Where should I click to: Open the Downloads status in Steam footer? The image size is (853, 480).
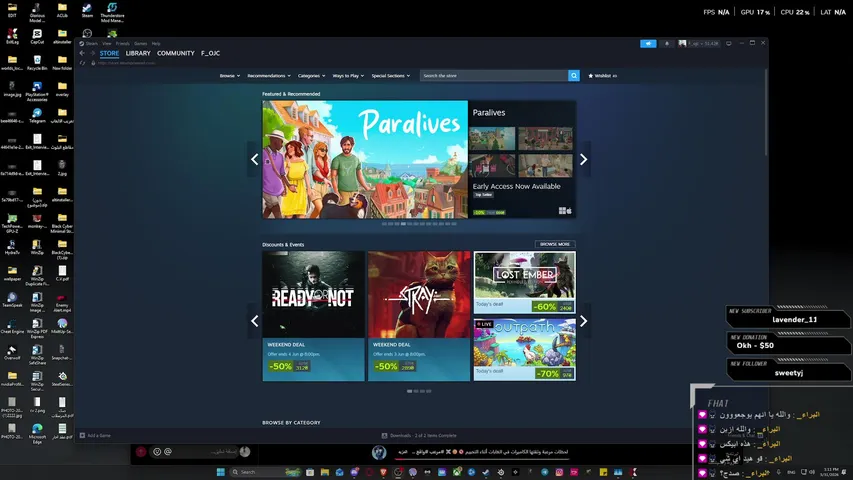(419, 435)
